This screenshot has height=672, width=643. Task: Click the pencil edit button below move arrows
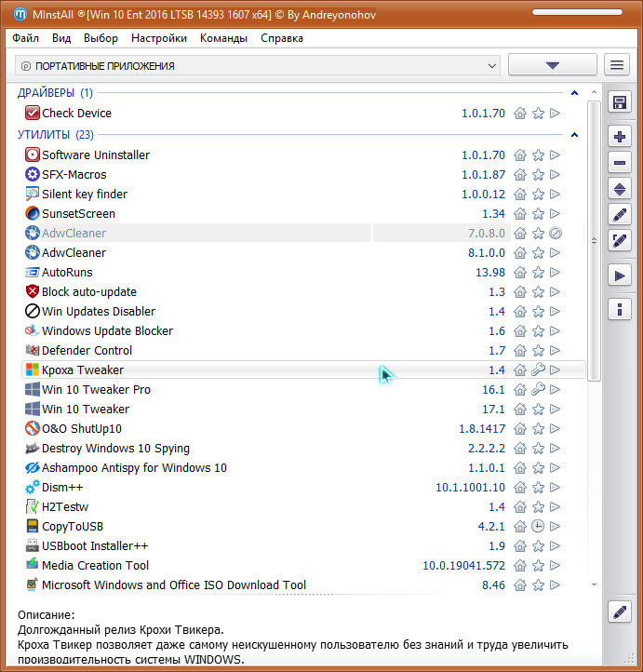(x=620, y=215)
